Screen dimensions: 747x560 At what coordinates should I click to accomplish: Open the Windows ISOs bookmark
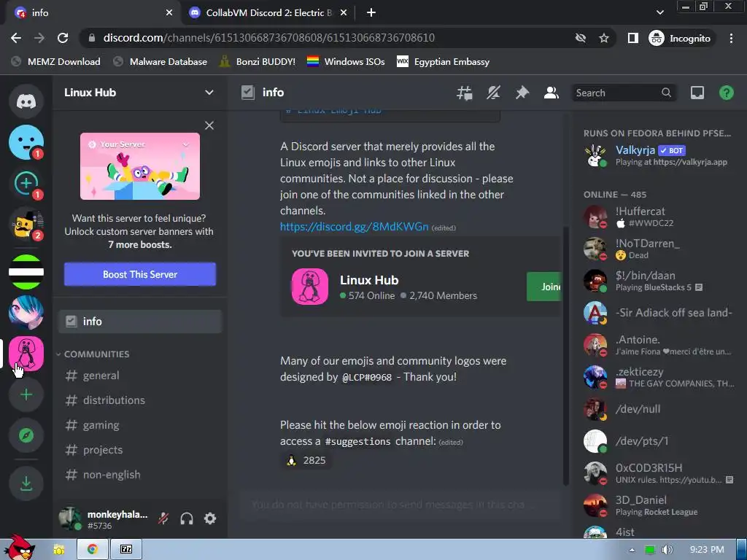pos(346,62)
